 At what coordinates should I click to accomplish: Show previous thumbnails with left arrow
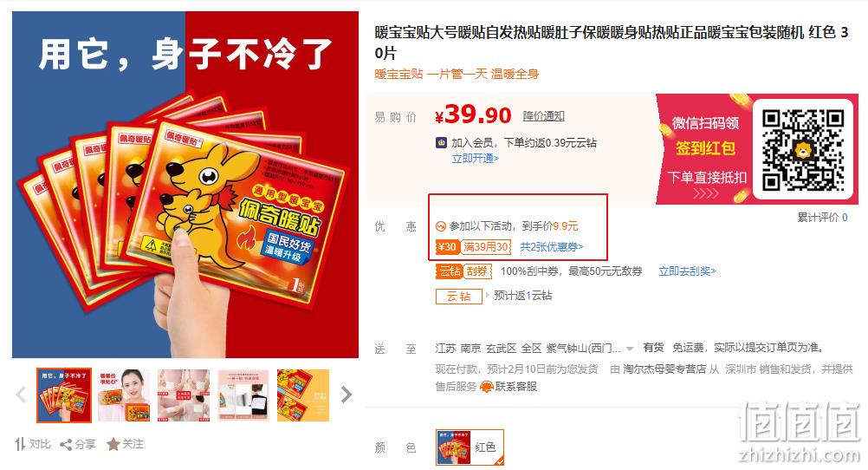(21, 395)
